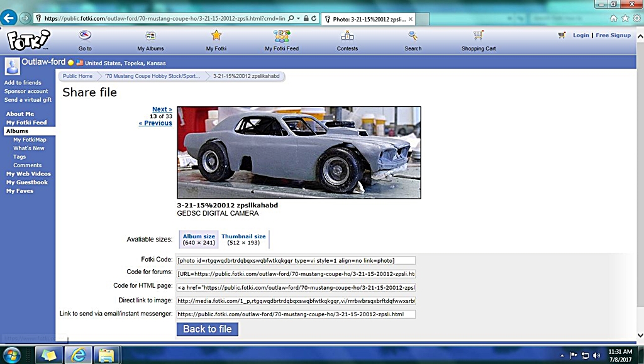
Task: Click the Back to file button
Action: pyautogui.click(x=208, y=329)
